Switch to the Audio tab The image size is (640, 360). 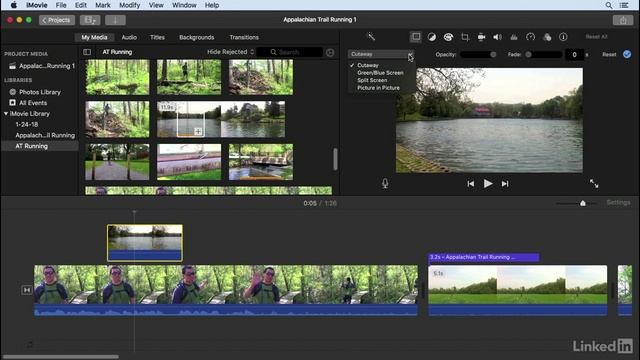point(129,37)
